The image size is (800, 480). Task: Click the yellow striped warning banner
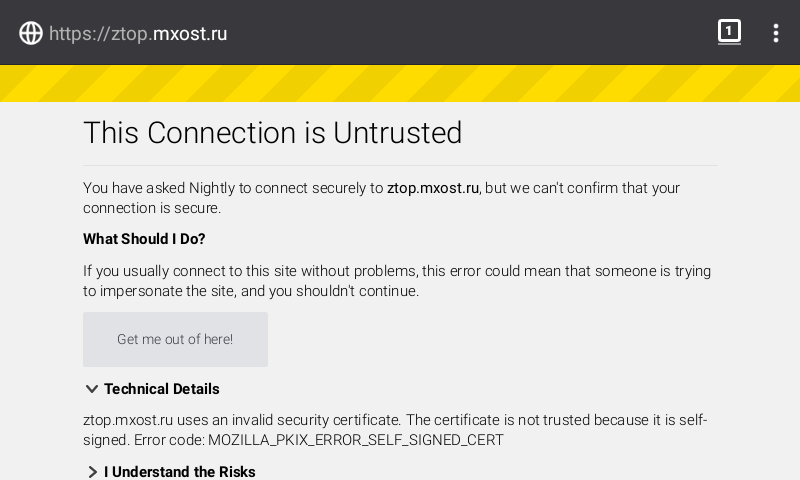[x=400, y=84]
